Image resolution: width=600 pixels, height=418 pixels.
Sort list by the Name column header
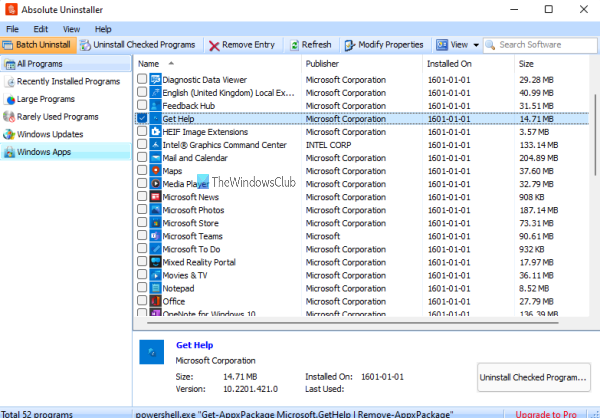pos(217,64)
